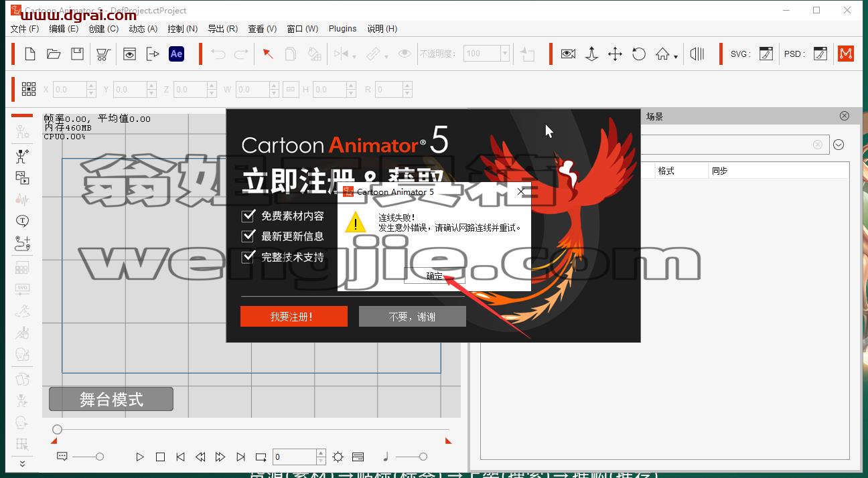Toggle the 免费素材内容 checkbox
Viewport: 868px width, 478px height.
click(x=248, y=216)
